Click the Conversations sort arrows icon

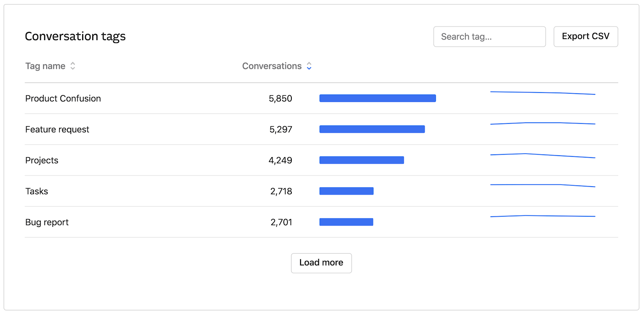click(309, 66)
